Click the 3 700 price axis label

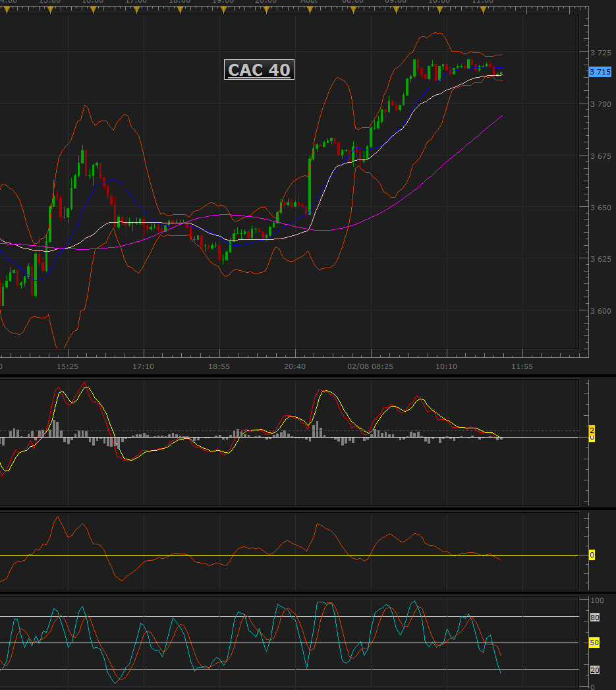601,104
